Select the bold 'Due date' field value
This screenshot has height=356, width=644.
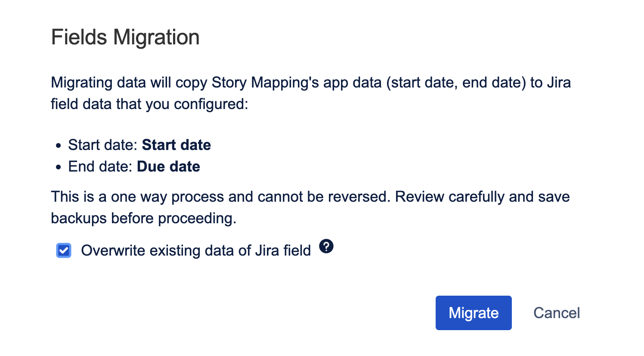click(x=168, y=166)
